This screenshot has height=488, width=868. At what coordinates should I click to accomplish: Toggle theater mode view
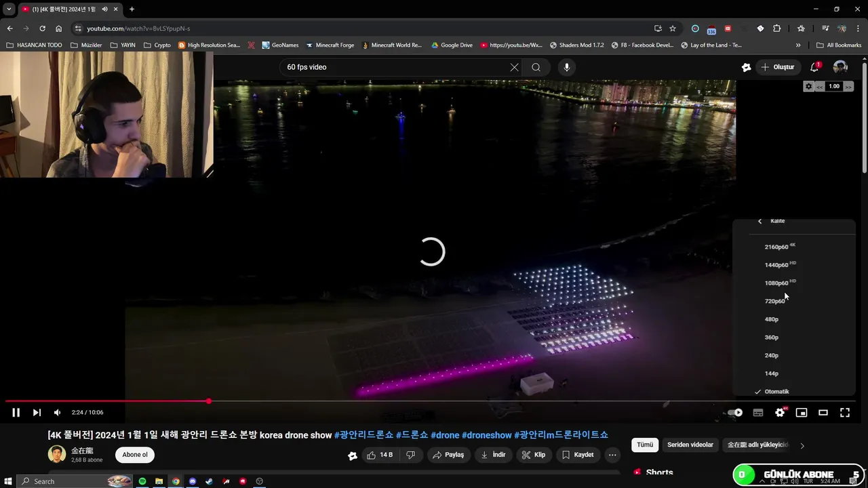pos(823,412)
